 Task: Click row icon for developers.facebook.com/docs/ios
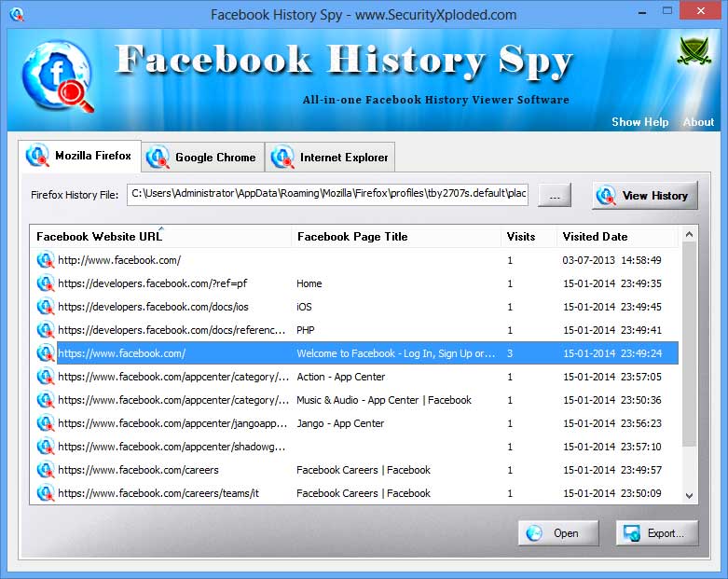click(46, 307)
